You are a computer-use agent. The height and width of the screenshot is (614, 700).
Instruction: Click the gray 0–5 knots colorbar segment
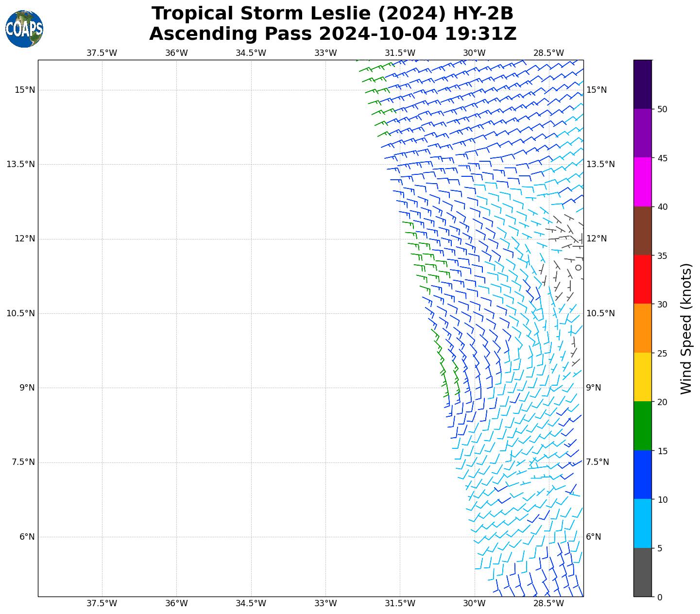coord(642,572)
